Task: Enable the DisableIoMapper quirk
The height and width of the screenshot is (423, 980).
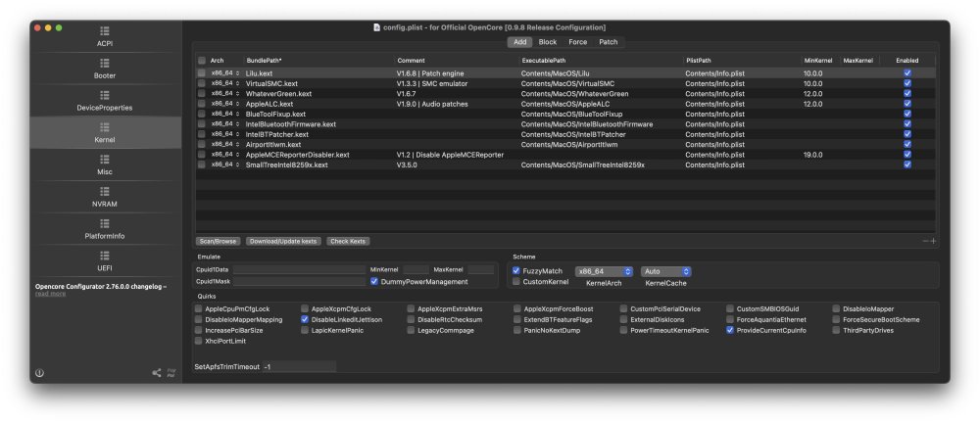Action: click(x=836, y=308)
